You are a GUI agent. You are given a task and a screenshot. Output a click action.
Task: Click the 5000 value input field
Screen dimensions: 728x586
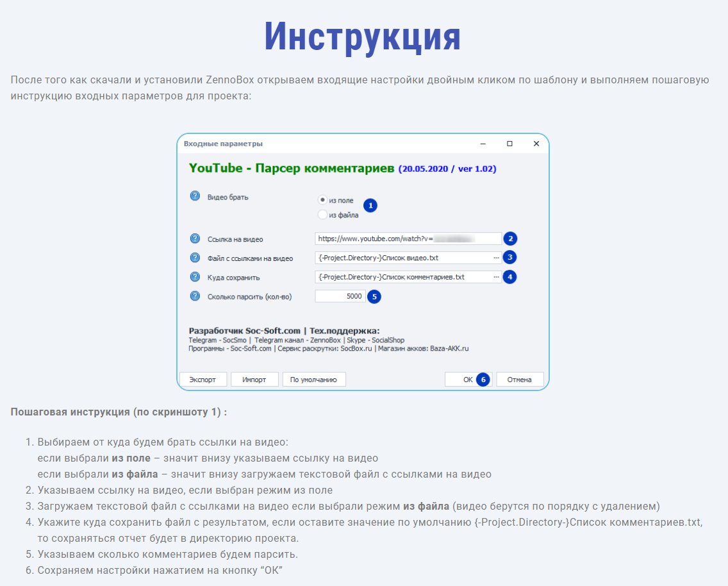pos(340,296)
